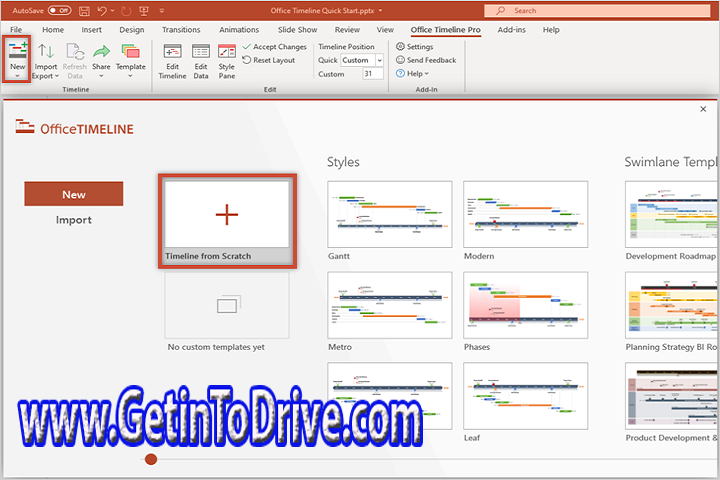Click the Edit Data icon
This screenshot has height=480, width=720.
[201, 61]
